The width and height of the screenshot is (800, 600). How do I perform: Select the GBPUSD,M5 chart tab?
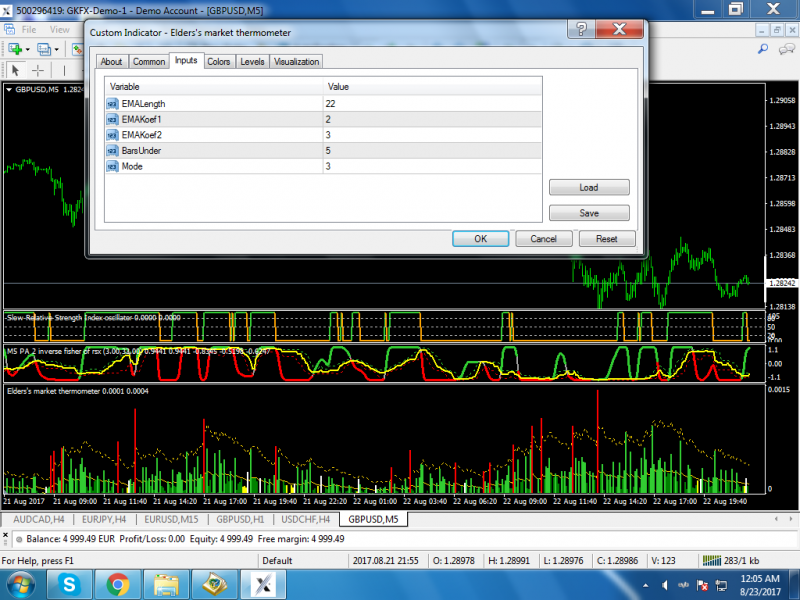point(373,519)
